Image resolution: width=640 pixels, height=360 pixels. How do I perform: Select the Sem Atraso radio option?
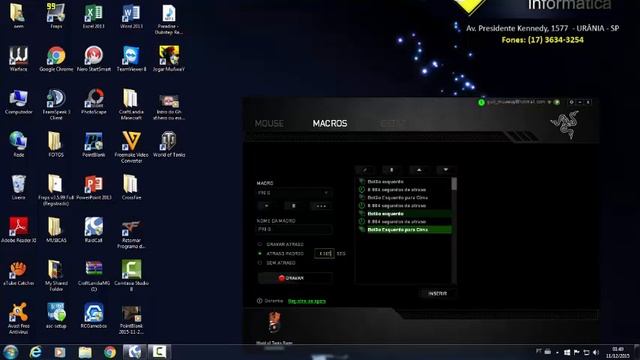pos(260,263)
